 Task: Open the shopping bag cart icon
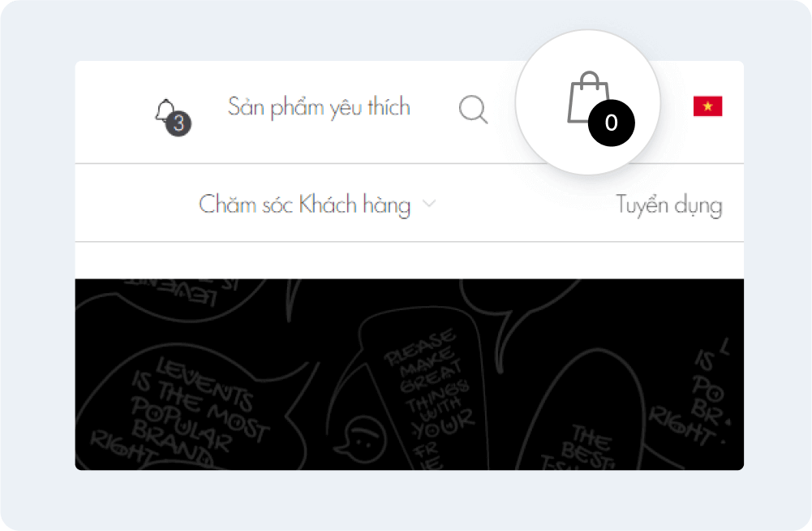pyautogui.click(x=588, y=97)
